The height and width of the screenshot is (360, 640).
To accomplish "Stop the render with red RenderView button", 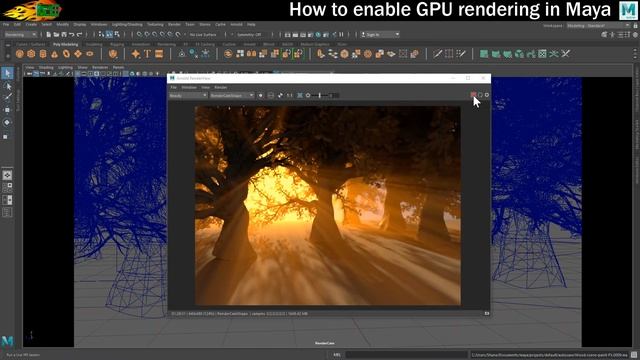I will 473,95.
